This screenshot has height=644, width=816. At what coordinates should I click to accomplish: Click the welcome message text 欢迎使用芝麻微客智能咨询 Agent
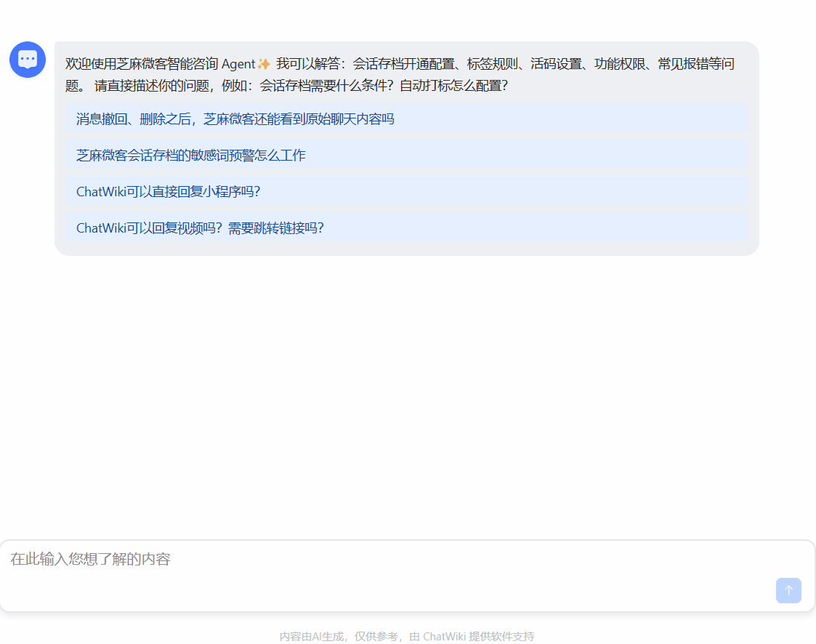161,63
